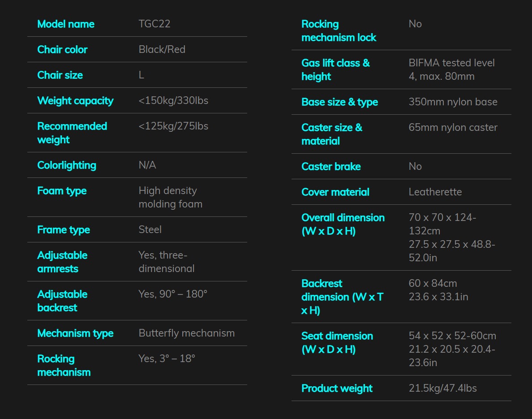Screen dimensions: 532x419
Task: Click the Steel frame type value
Action: [x=150, y=230]
